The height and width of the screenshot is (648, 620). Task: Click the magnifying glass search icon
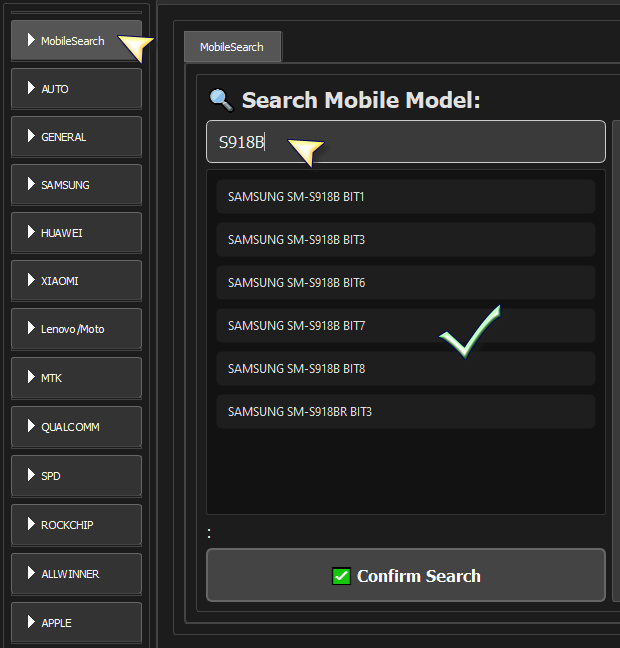222,100
